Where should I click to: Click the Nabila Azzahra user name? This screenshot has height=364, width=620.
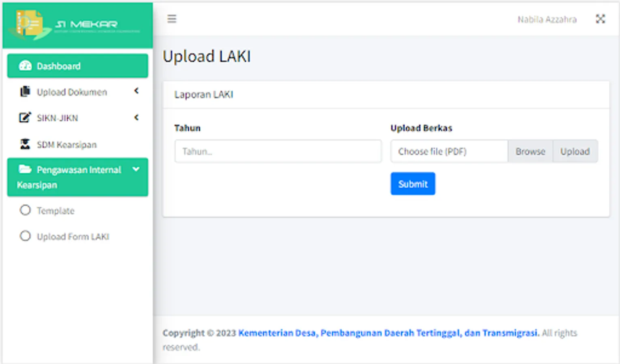(x=547, y=19)
